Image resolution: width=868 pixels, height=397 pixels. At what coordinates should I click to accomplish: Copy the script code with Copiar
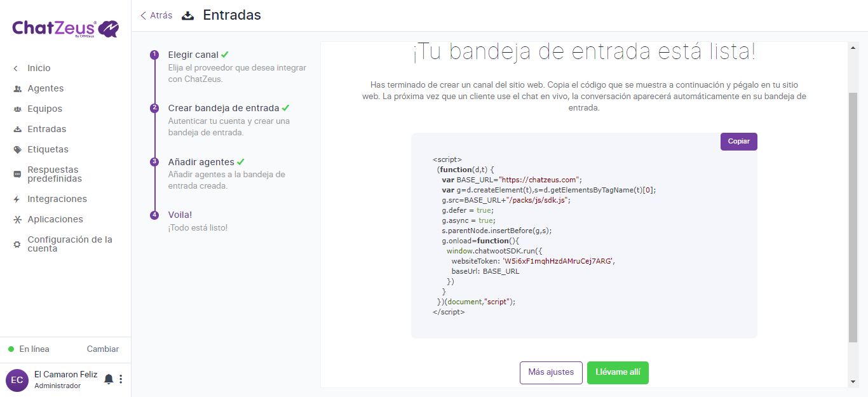(738, 142)
